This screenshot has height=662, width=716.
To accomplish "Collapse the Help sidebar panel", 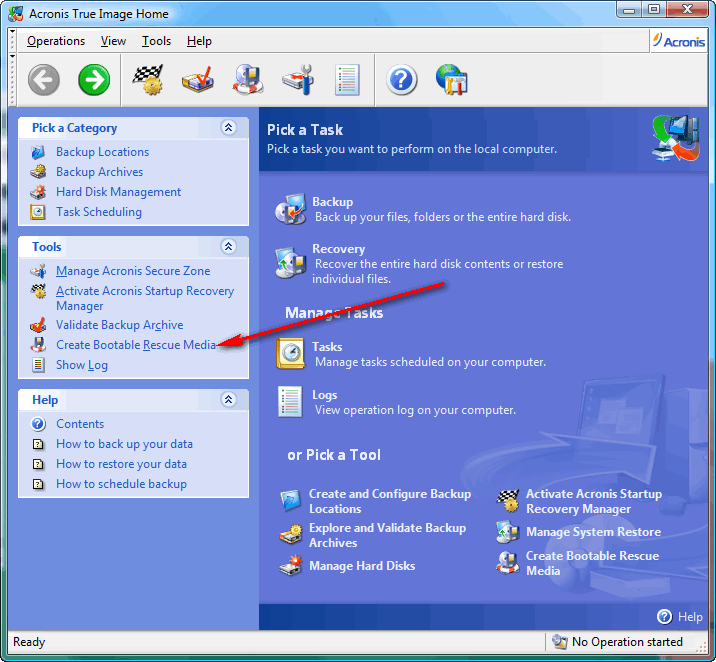I will coord(228,399).
